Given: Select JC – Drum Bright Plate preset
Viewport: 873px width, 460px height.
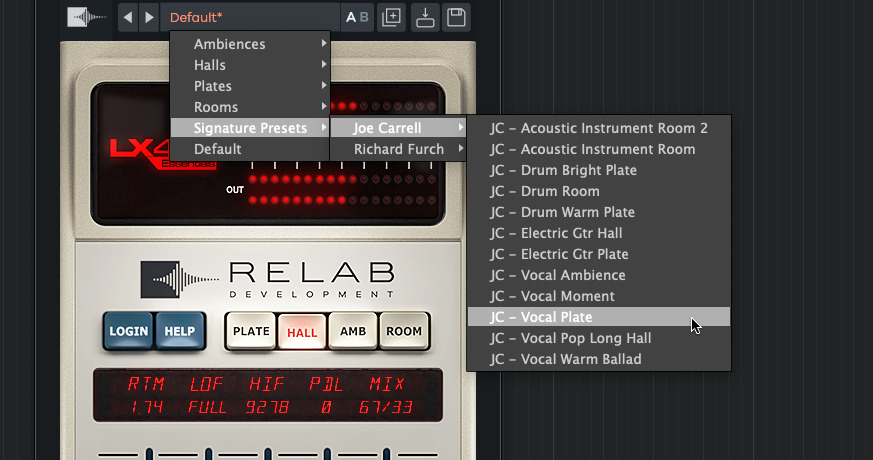Looking at the screenshot, I should coord(599,170).
